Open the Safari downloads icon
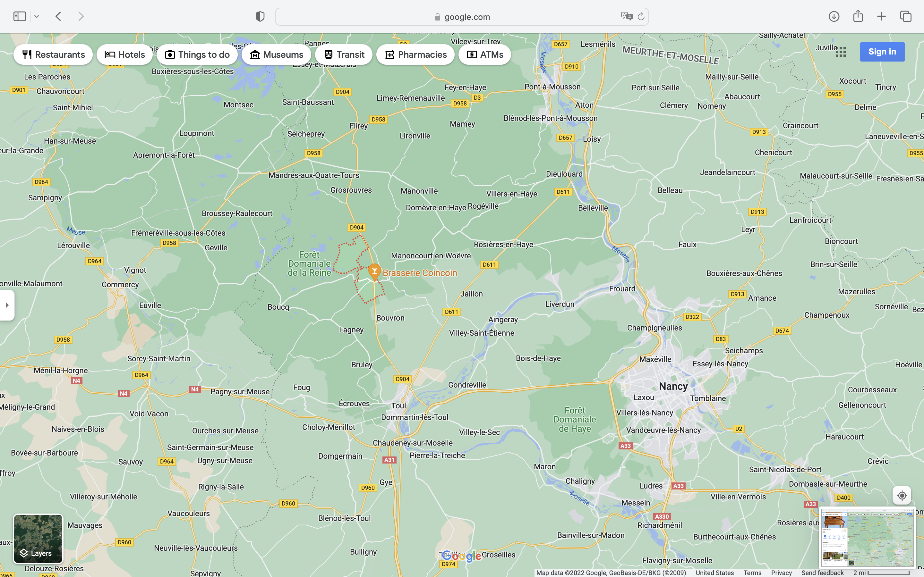 coord(834,16)
